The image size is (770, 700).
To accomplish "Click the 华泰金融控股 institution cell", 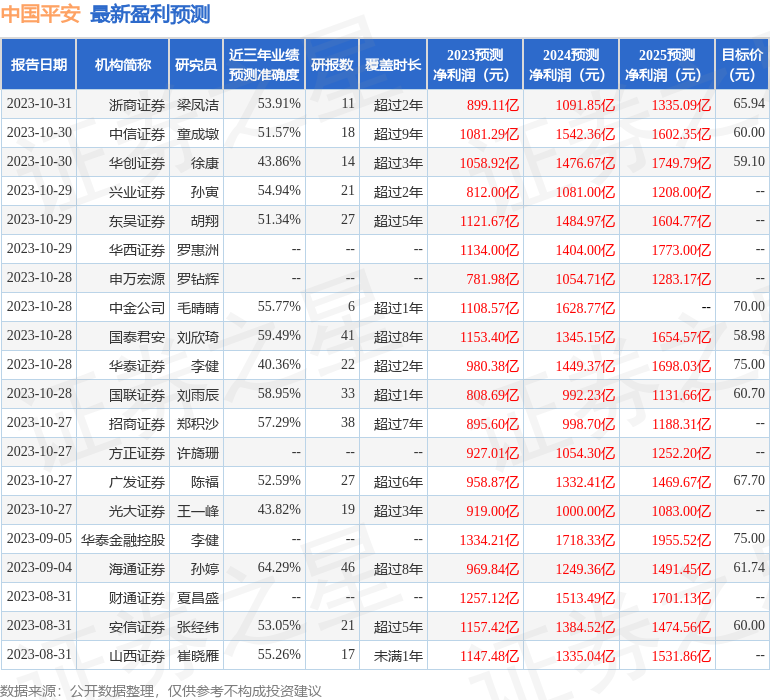I will [x=123, y=540].
